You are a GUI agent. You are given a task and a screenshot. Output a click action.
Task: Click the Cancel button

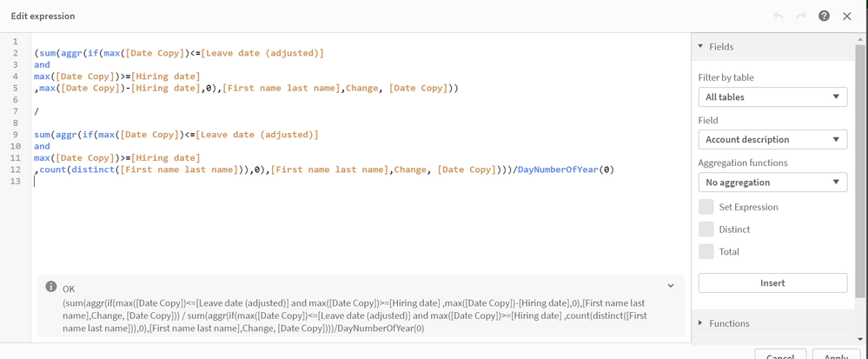point(782,355)
